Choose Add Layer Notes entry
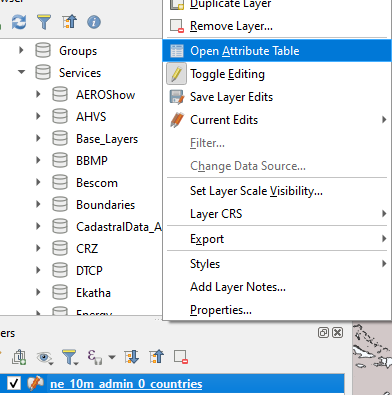This screenshot has height=395, width=392. click(x=277, y=287)
